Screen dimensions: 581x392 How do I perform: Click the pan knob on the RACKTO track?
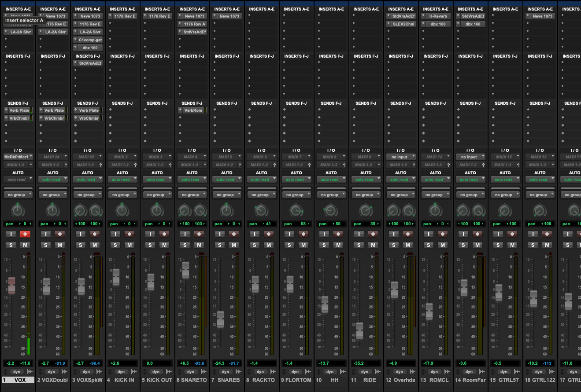(261, 210)
